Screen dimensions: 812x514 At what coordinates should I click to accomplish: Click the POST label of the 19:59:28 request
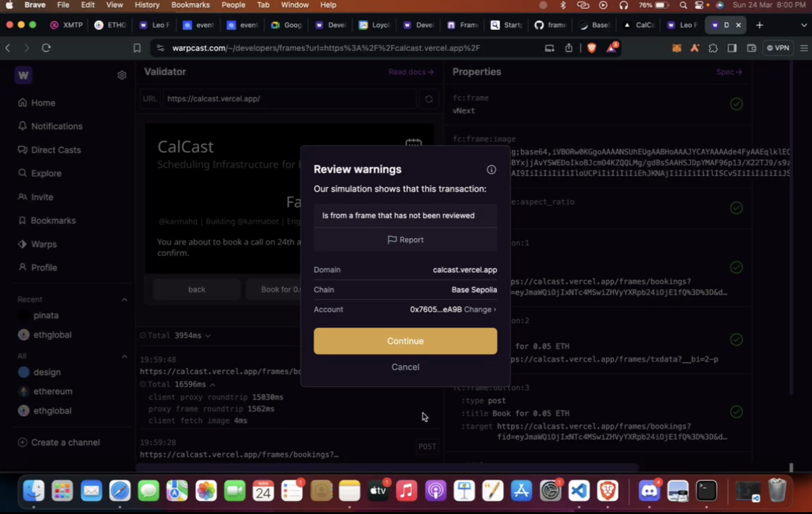click(427, 446)
